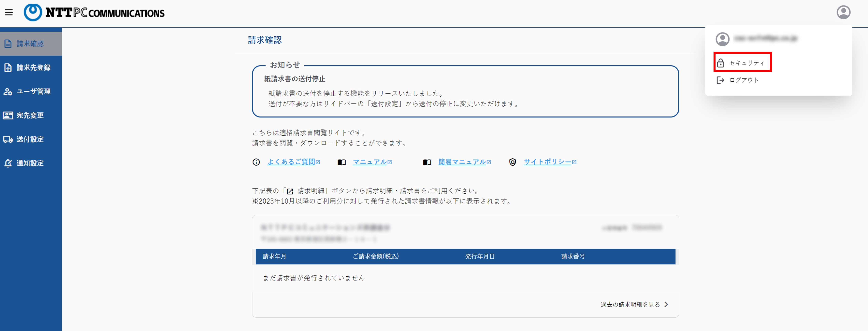The height and width of the screenshot is (331, 868).
Task: Click the external-link icon after サイトポリシー
Action: click(574, 162)
